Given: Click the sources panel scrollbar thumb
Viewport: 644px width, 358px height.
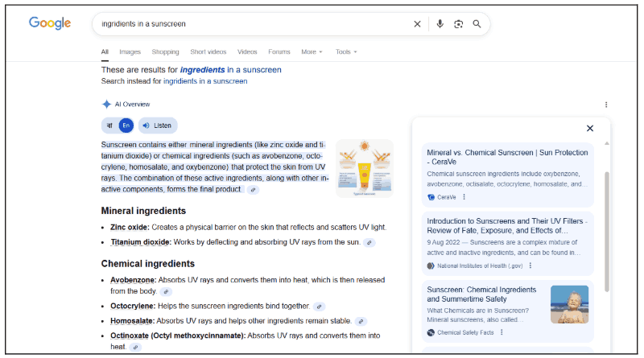Looking at the screenshot, I should (607, 232).
